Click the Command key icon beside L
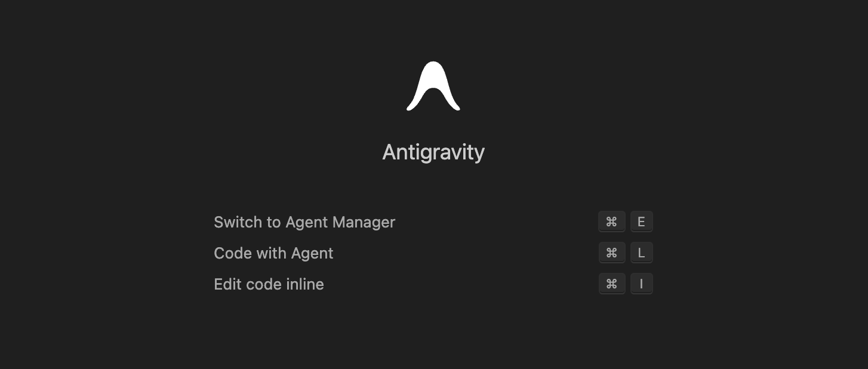Screen dimensions: 868x369 (x=611, y=253)
